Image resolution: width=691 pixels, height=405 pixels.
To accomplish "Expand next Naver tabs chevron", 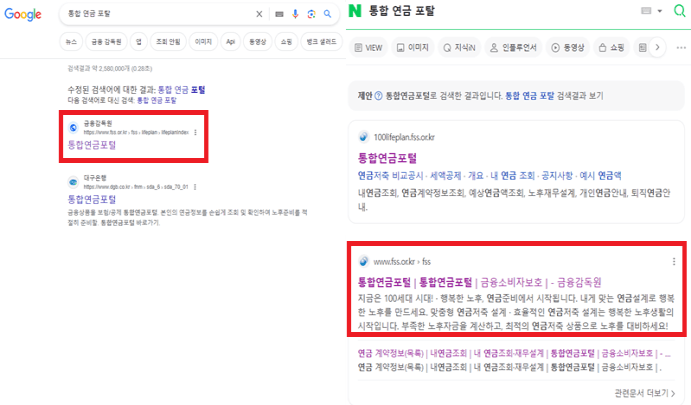I will (x=657, y=48).
